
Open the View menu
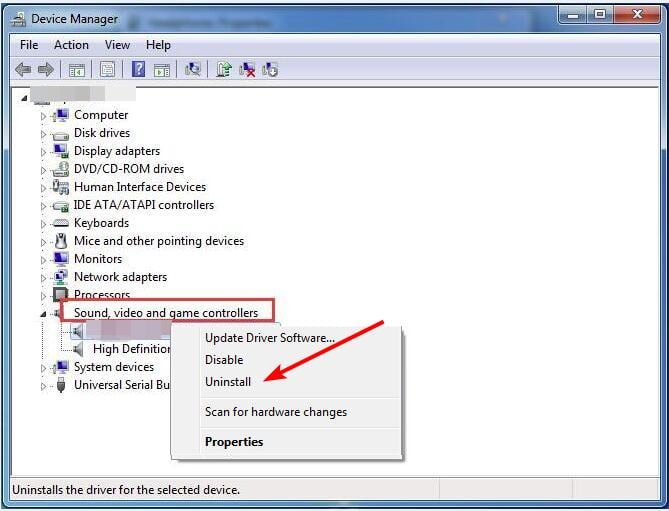tap(117, 45)
